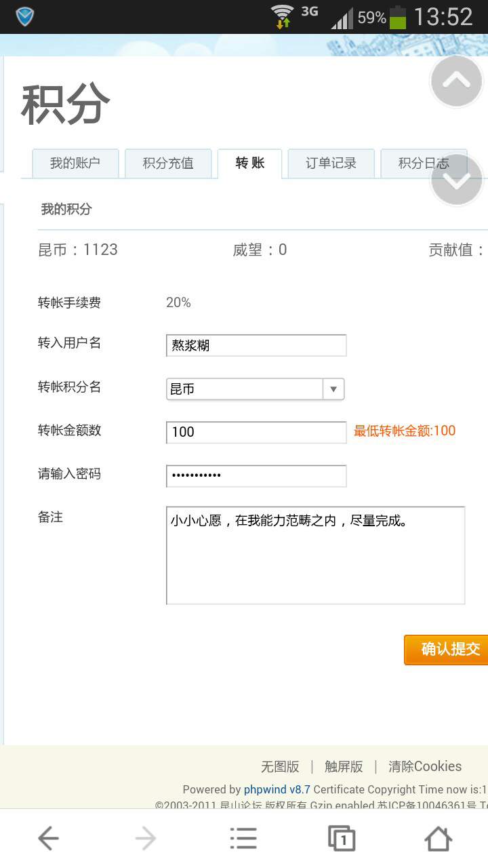Click inside the 备注 text area
The image size is (488, 868).
pos(315,555)
